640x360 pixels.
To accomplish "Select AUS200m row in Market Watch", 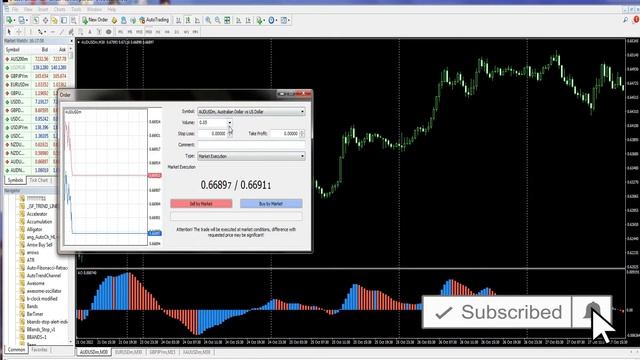I will click(37, 59).
